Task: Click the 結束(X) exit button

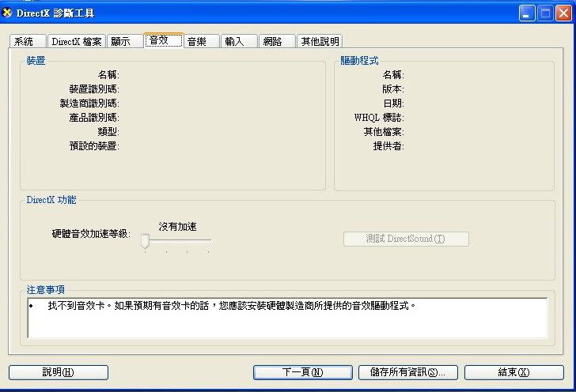Action: click(514, 372)
